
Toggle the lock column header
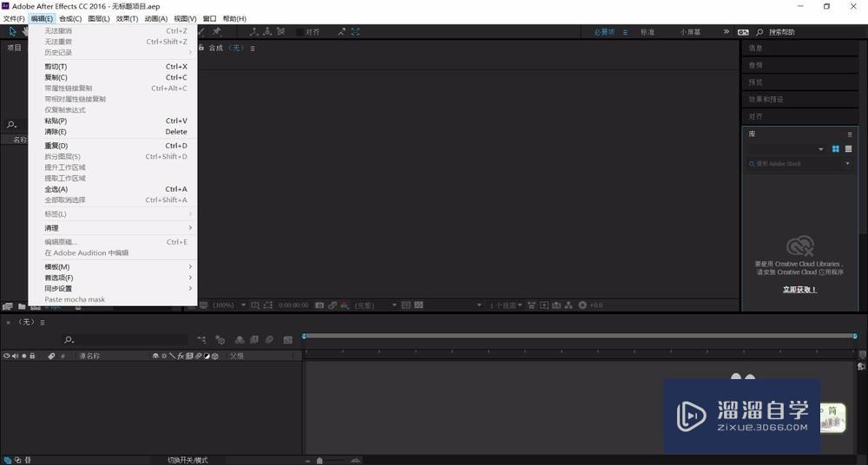32,356
